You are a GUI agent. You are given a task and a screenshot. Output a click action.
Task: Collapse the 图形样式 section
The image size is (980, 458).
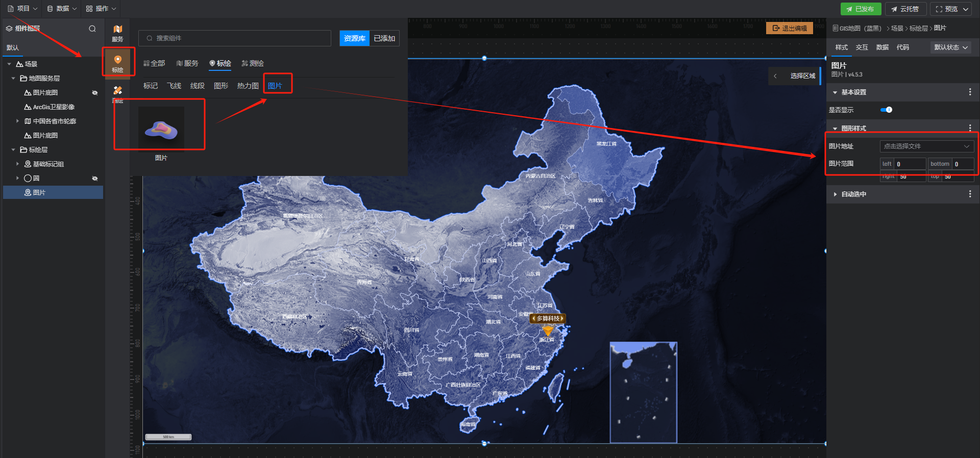pyautogui.click(x=835, y=129)
